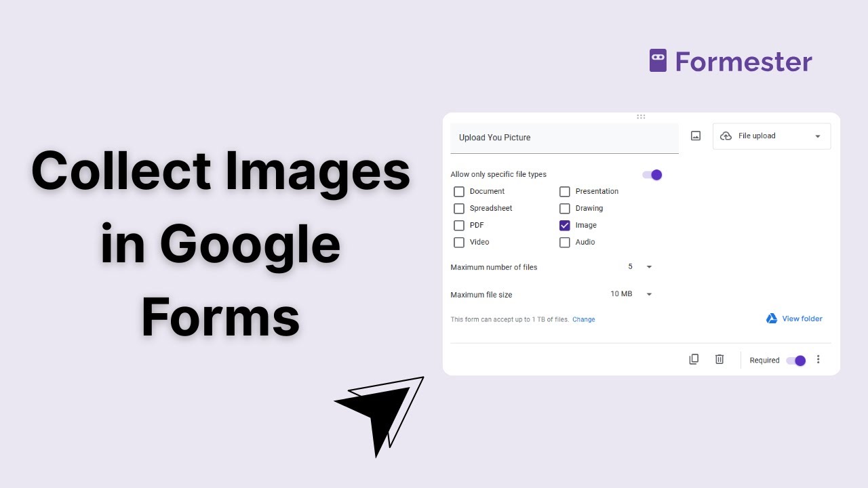The image size is (868, 488).
Task: Click the Maximum number of files label
Action: point(494,267)
